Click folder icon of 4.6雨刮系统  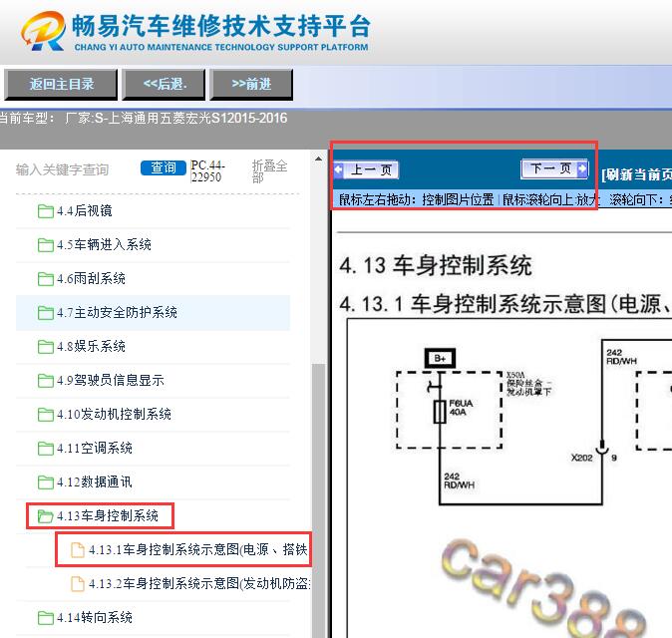[46, 278]
